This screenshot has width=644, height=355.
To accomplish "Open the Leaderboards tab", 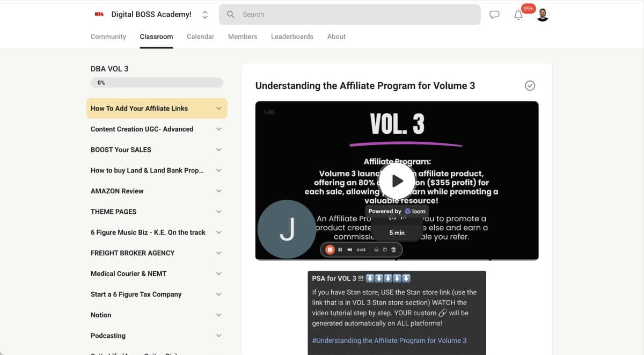I will click(x=292, y=37).
